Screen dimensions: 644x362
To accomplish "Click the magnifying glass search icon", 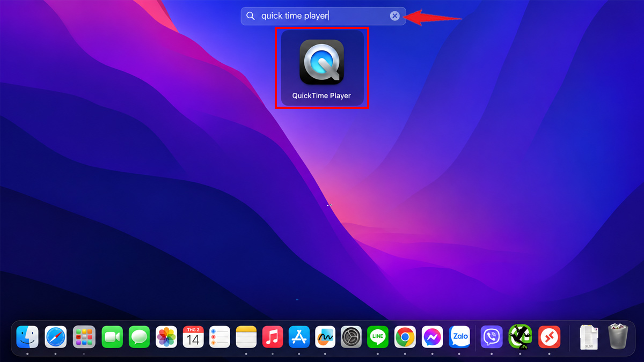I will tap(250, 16).
